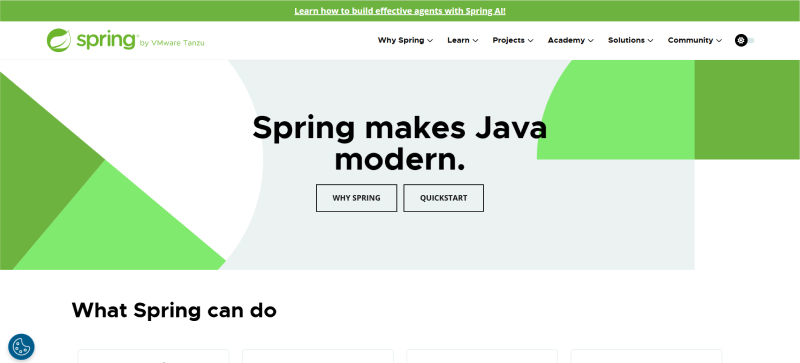
Task: Click the QUICKSTART button
Action: click(443, 198)
